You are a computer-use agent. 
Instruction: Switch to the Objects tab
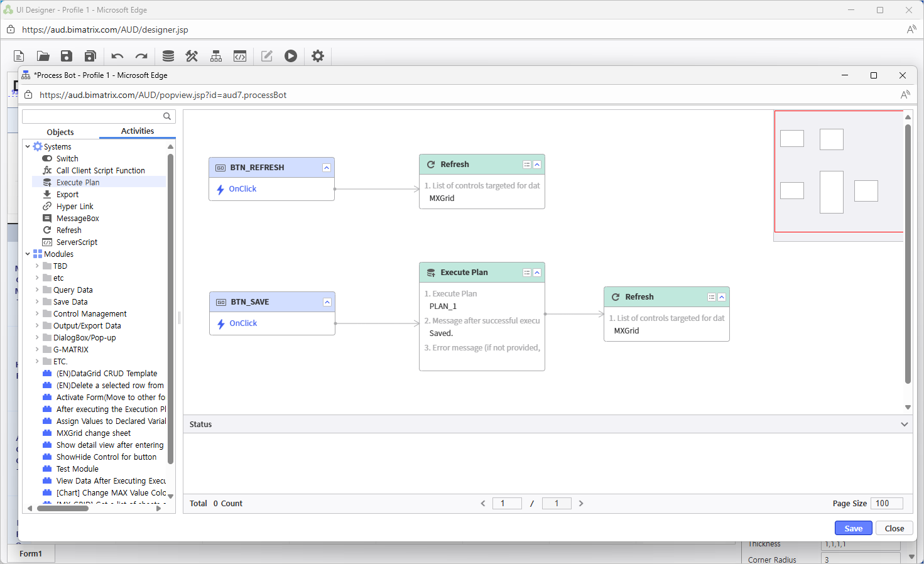pos(60,132)
